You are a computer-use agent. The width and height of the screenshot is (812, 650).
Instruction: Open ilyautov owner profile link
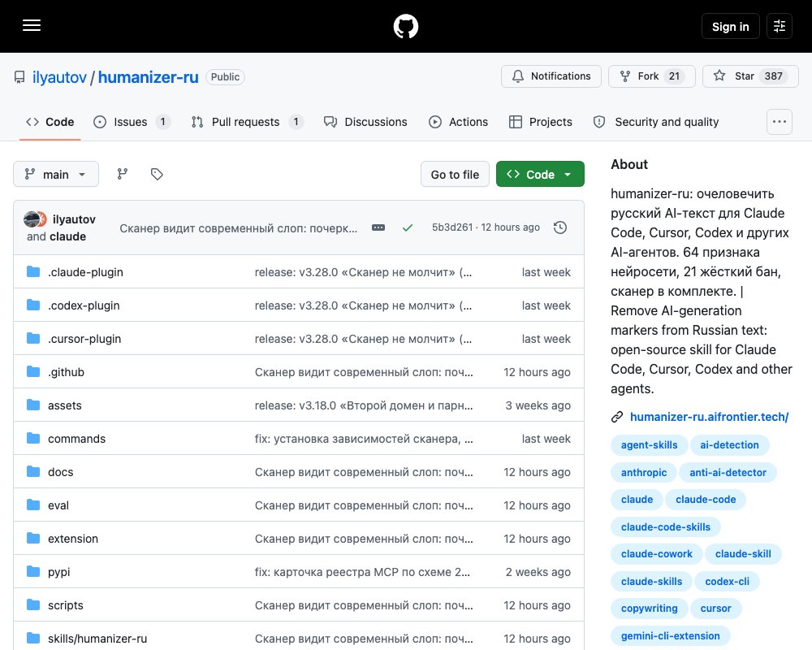59,77
